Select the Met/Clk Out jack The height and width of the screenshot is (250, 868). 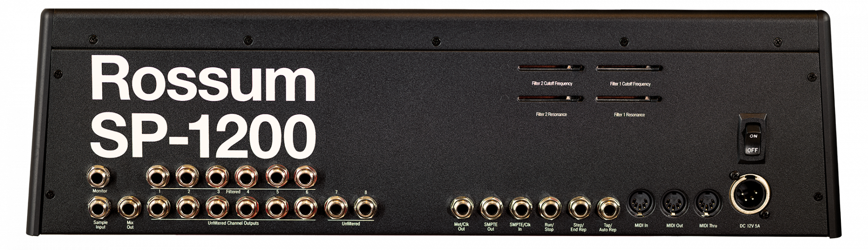pyautogui.click(x=462, y=208)
